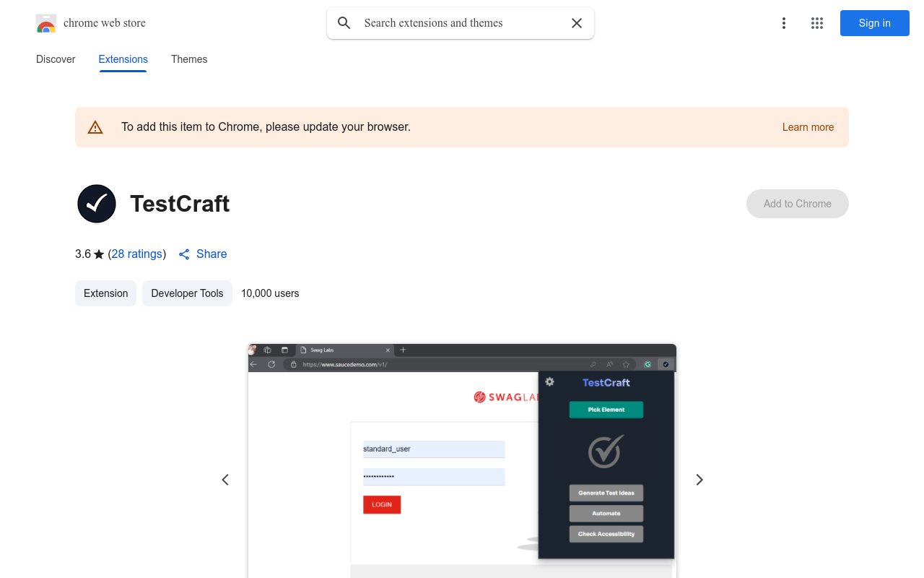Screen dimensions: 924x578
Task: Click the TestCraft checkmark logo
Action: [97, 204]
